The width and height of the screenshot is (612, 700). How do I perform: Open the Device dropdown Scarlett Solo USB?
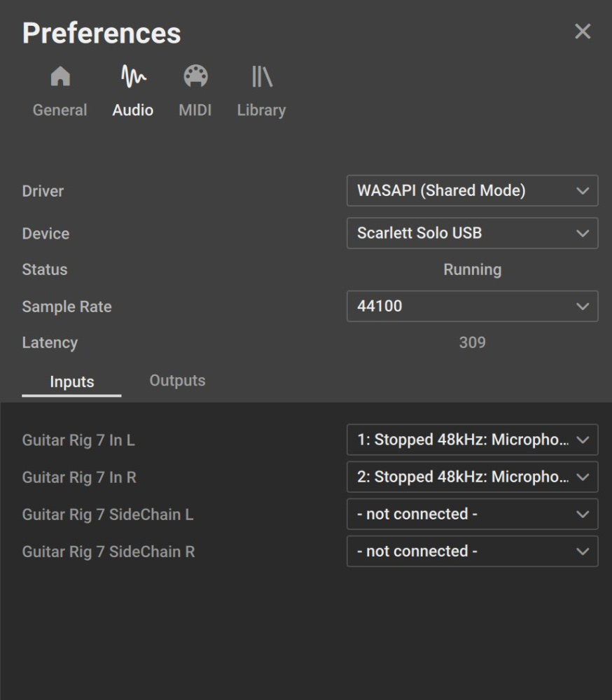[x=472, y=233]
